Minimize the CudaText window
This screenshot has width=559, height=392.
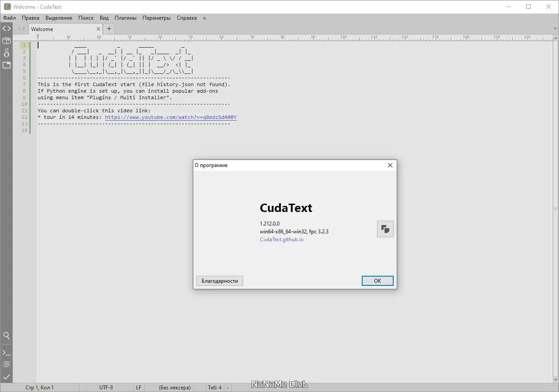pos(508,7)
